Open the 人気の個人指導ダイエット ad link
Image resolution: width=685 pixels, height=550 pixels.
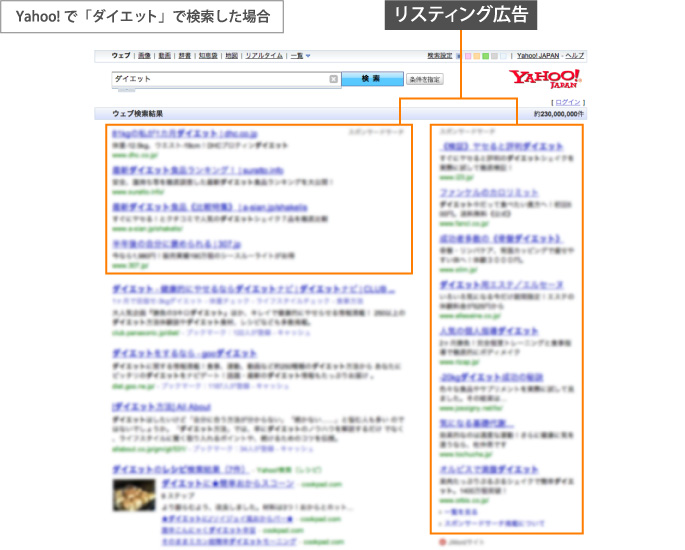pos(489,331)
